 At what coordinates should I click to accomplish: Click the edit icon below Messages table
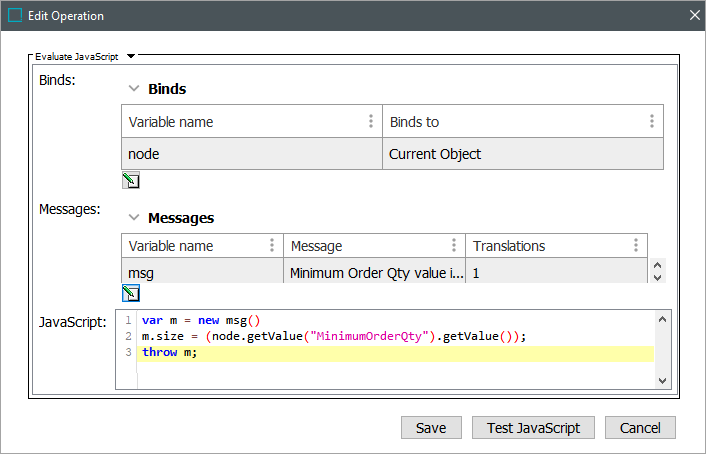tap(131, 293)
